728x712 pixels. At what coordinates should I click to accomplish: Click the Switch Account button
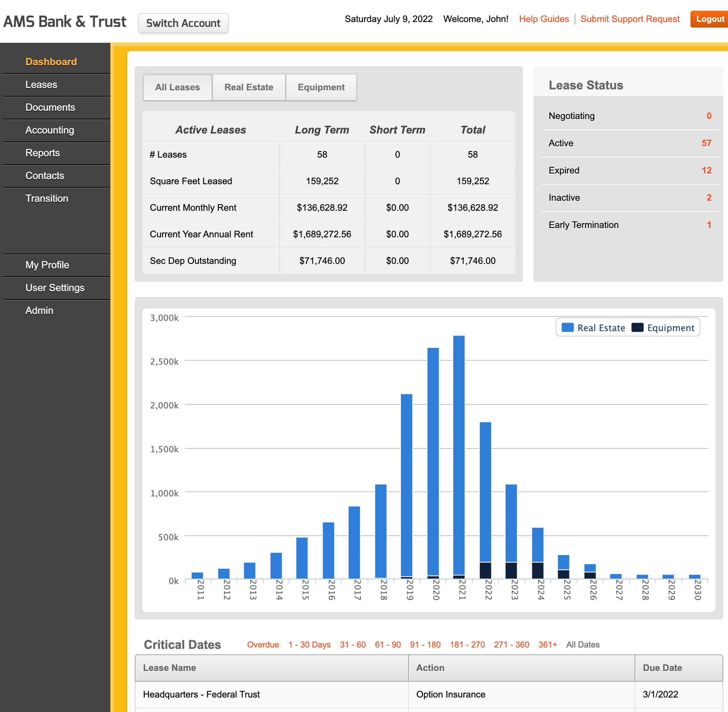tap(183, 23)
